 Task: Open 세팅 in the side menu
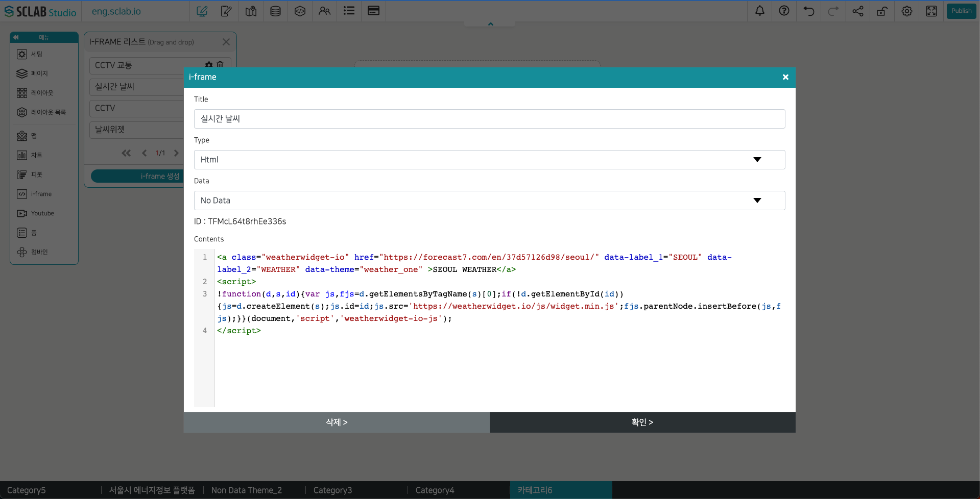[44, 54]
